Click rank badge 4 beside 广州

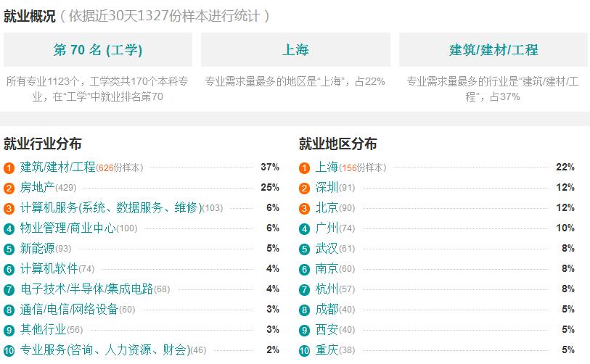click(304, 229)
